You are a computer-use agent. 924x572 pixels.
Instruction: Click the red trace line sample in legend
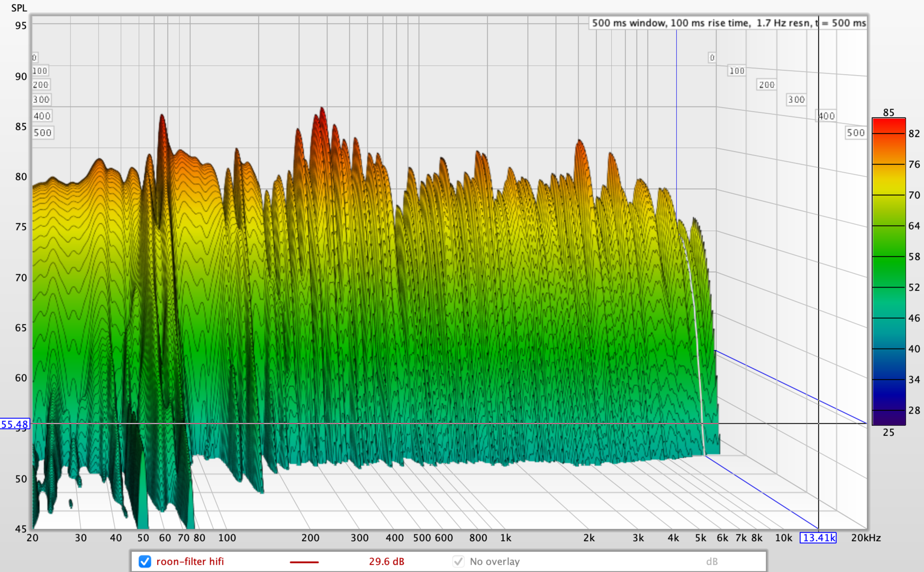304,562
